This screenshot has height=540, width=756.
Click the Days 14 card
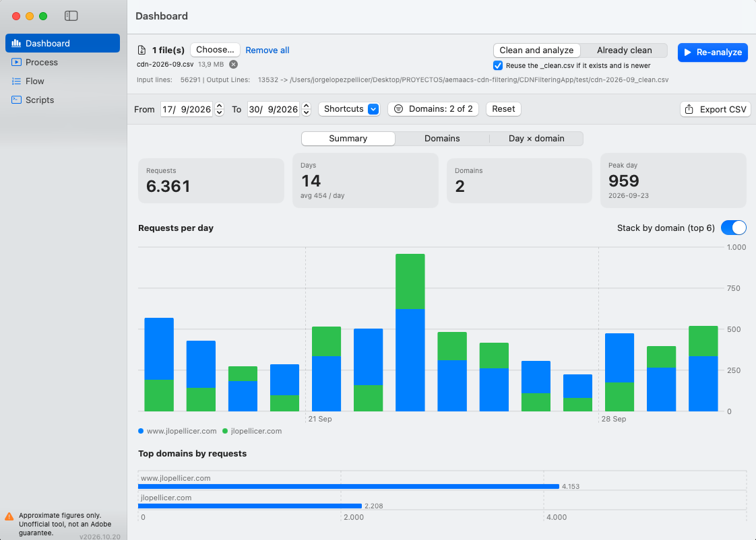click(365, 180)
